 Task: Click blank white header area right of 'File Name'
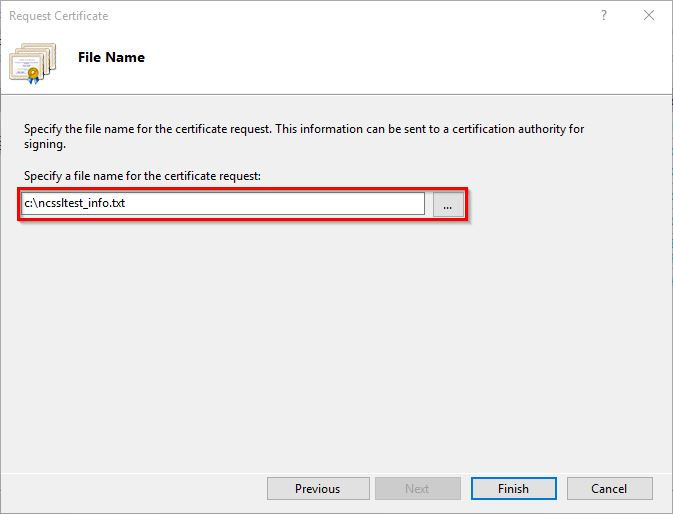[x=400, y=58]
